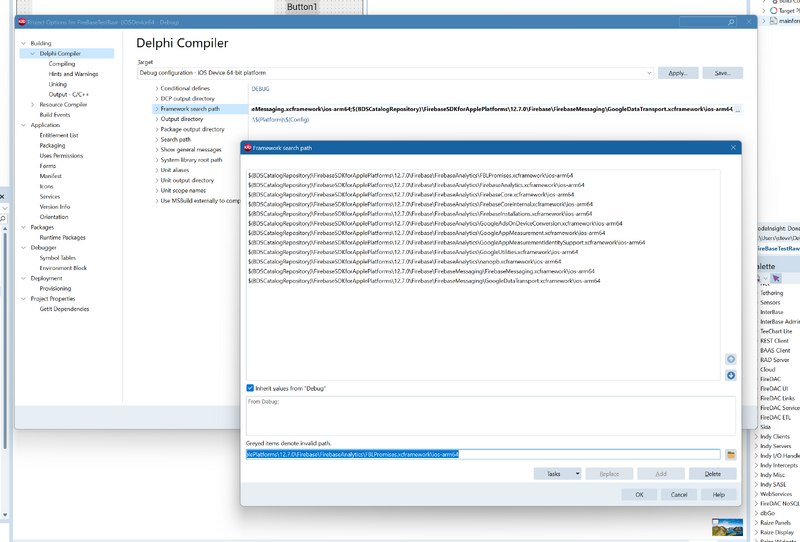Screen dimensions: 800x542
Task: Collapse the Deployment tree node
Action: (23, 278)
